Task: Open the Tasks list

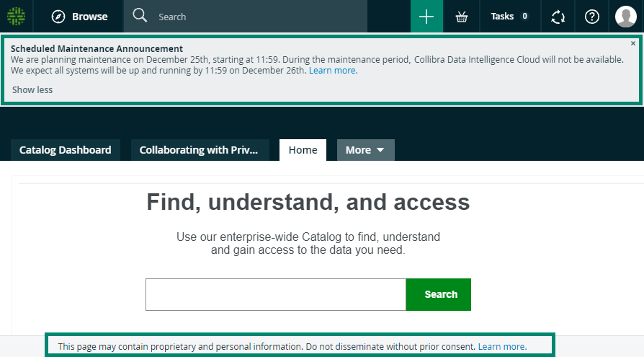Action: (510, 17)
